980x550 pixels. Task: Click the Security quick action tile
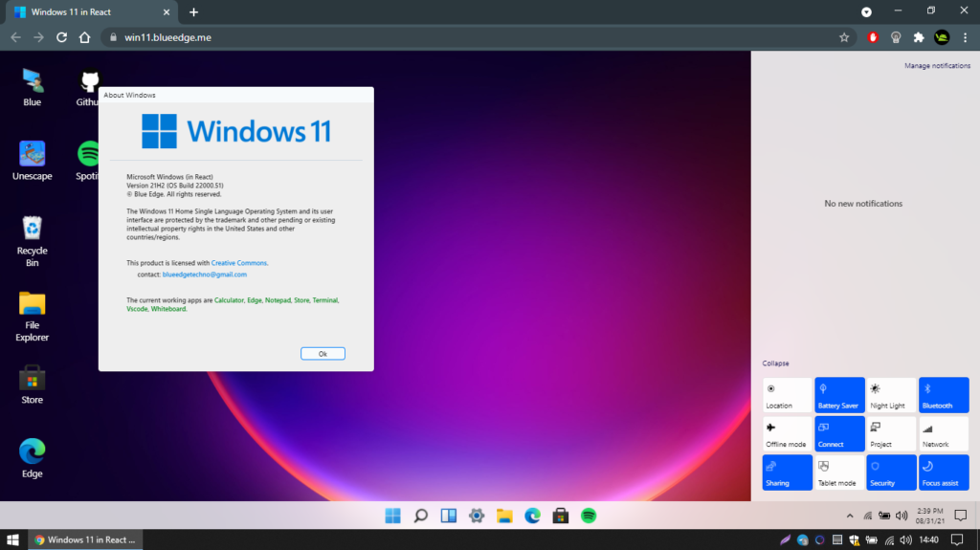pyautogui.click(x=891, y=473)
